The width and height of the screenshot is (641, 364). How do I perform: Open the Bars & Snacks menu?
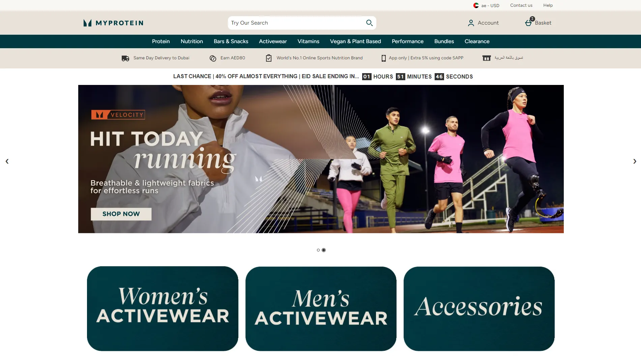(x=231, y=41)
